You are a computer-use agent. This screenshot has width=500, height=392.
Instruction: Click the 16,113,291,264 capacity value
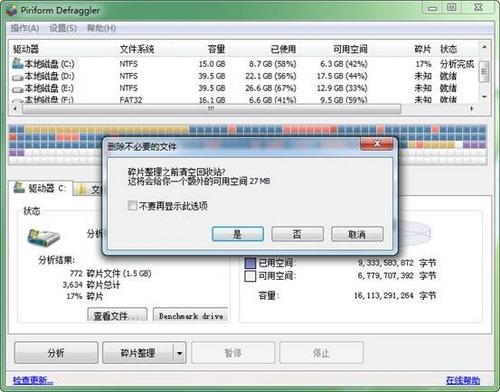pos(383,295)
